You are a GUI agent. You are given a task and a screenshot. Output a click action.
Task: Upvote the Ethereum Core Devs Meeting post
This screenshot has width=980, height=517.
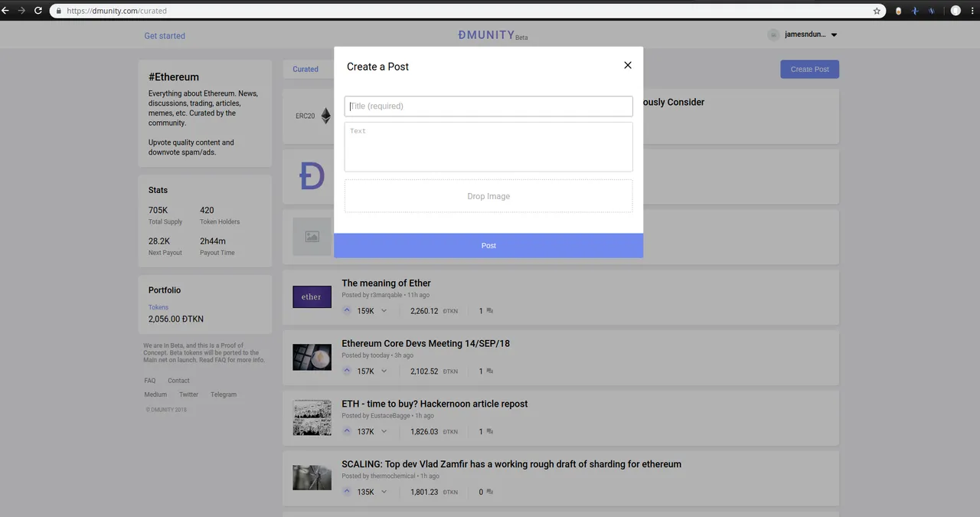pos(347,371)
